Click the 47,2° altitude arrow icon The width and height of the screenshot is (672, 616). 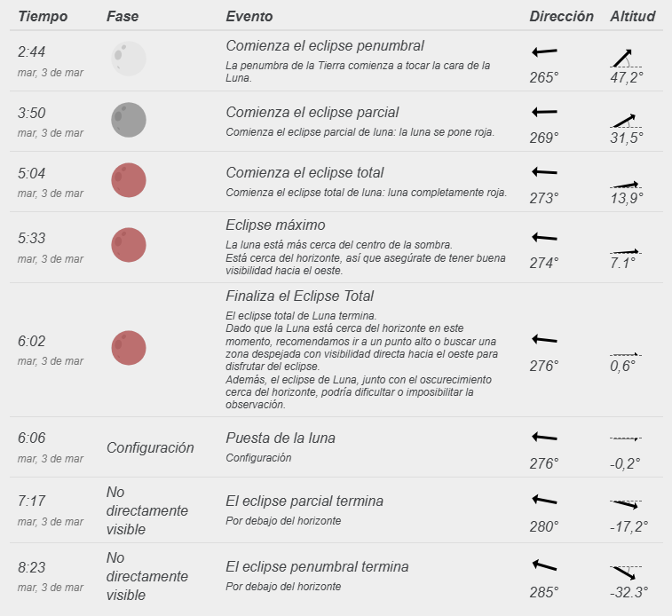(x=626, y=58)
